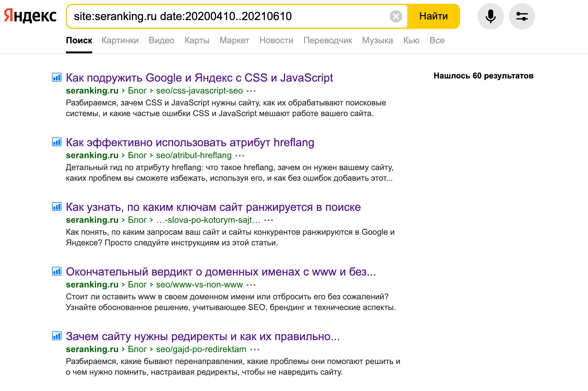
Task: Open the Музыка tab
Action: [x=377, y=40]
